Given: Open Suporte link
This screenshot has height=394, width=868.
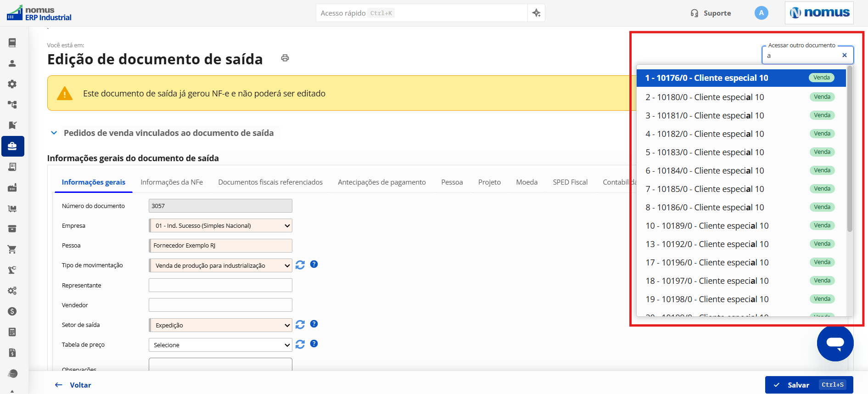Looking at the screenshot, I should [711, 13].
